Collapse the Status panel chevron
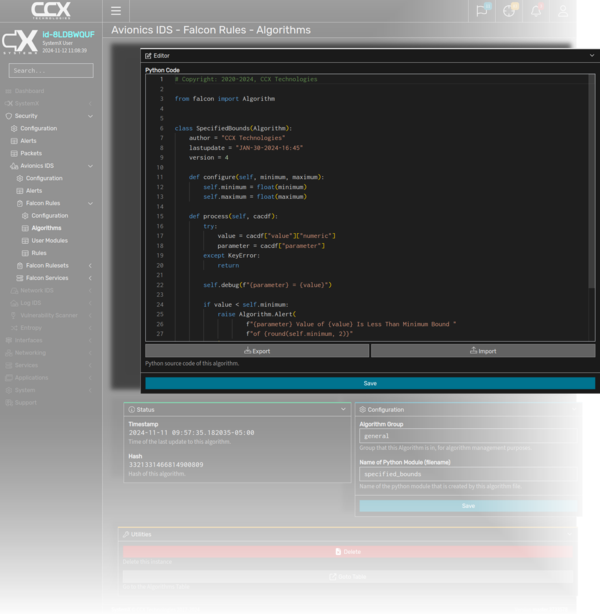 341,409
